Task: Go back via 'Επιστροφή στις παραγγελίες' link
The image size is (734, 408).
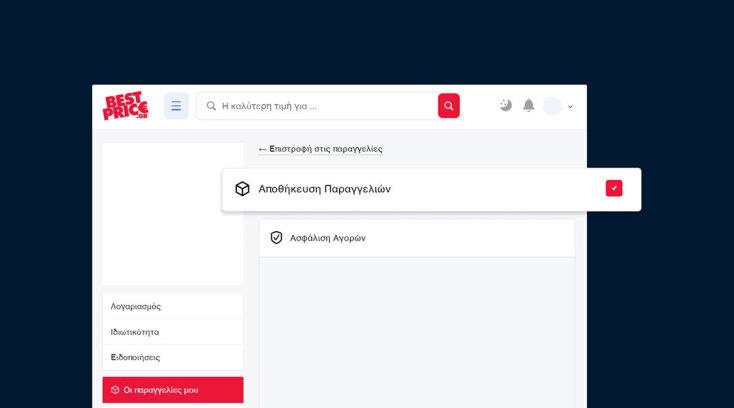Action: click(320, 149)
